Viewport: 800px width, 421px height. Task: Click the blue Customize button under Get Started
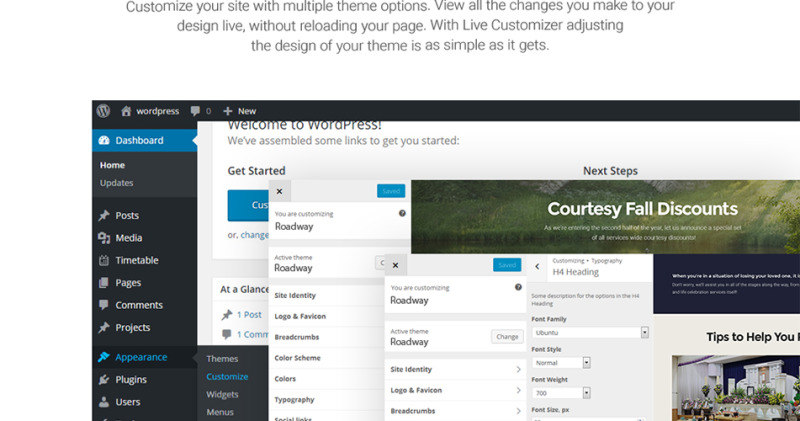tap(248, 205)
